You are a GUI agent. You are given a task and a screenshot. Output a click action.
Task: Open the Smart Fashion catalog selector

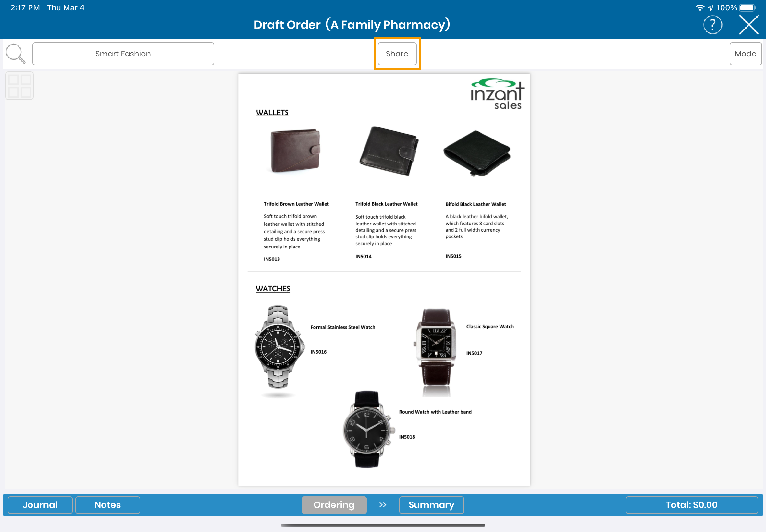pos(123,54)
